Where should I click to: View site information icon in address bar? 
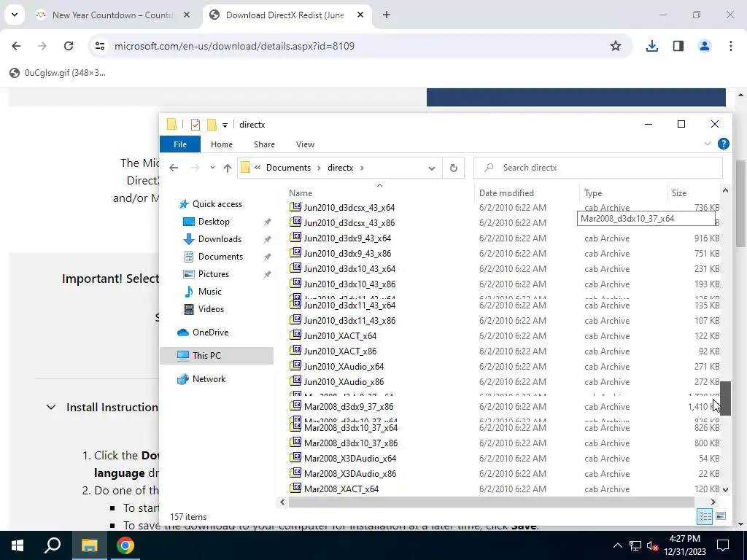[100, 46]
